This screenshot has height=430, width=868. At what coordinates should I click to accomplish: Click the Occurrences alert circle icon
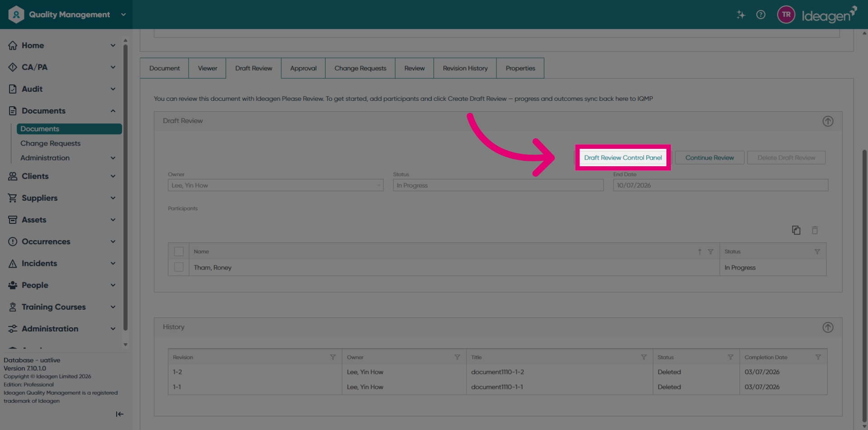point(13,241)
